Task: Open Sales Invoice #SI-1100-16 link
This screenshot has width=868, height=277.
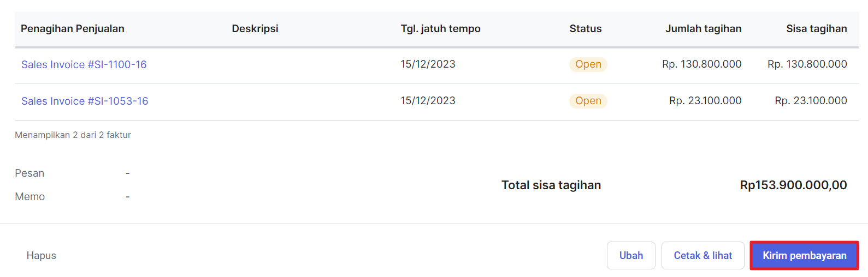Action: point(84,64)
